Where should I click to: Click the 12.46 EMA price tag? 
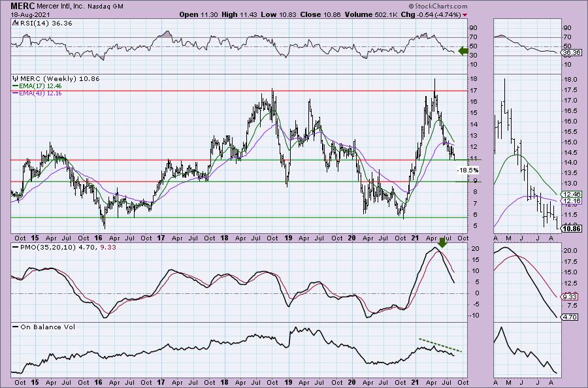572,194
